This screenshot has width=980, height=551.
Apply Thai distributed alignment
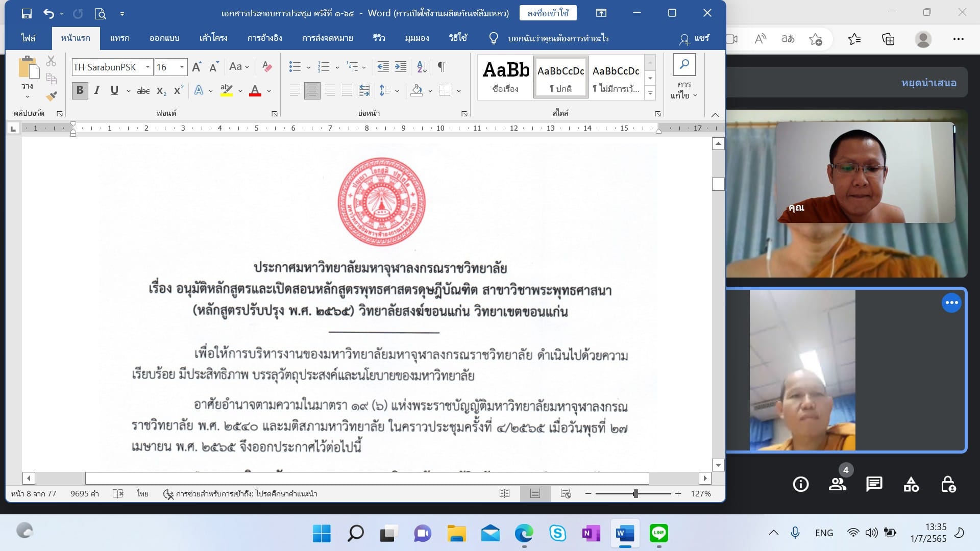point(364,90)
